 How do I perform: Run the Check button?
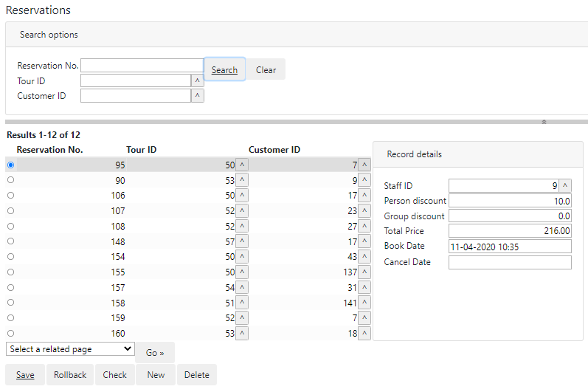tap(115, 375)
